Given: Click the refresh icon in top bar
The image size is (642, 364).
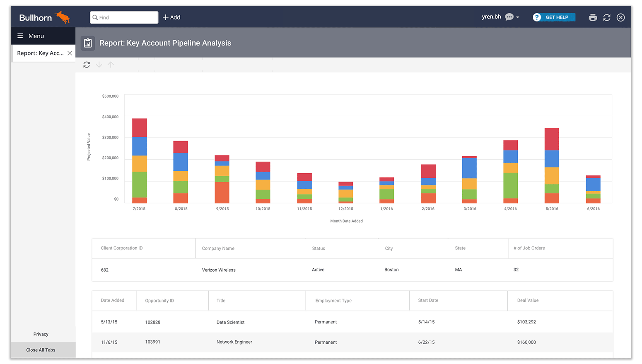Looking at the screenshot, I should pyautogui.click(x=607, y=17).
